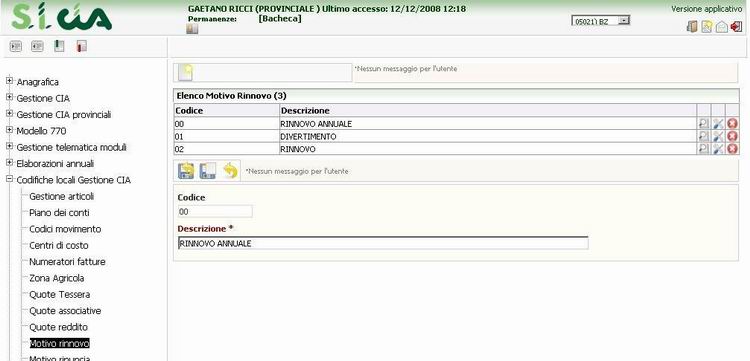750x361 pixels.
Task: Click the new record page icon above list
Action: coord(186,72)
